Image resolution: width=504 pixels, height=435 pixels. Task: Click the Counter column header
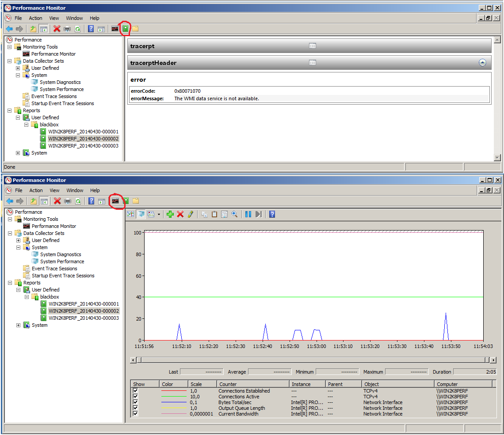(x=253, y=384)
